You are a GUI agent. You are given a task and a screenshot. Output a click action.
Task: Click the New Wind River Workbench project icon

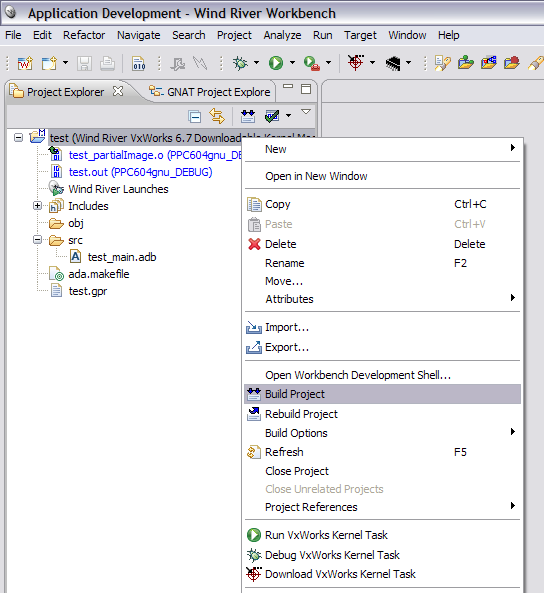pos(25,63)
